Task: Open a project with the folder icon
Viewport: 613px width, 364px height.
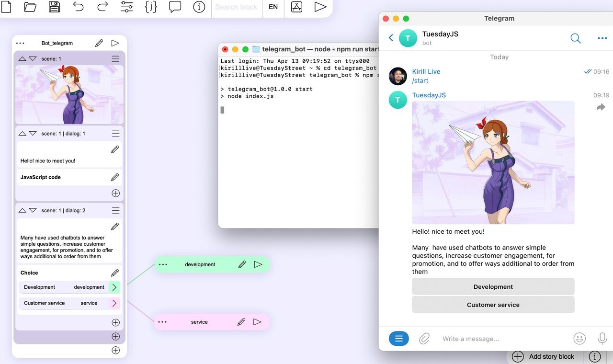Action: point(30,7)
